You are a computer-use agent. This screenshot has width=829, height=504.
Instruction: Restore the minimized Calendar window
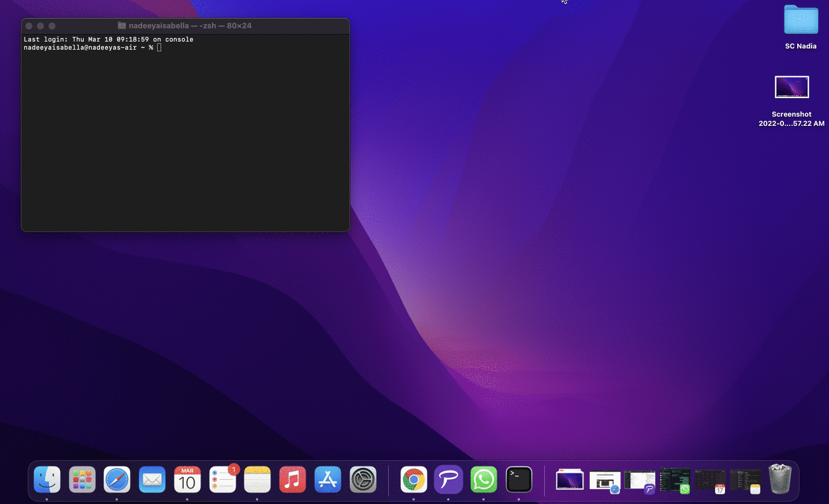point(710,481)
